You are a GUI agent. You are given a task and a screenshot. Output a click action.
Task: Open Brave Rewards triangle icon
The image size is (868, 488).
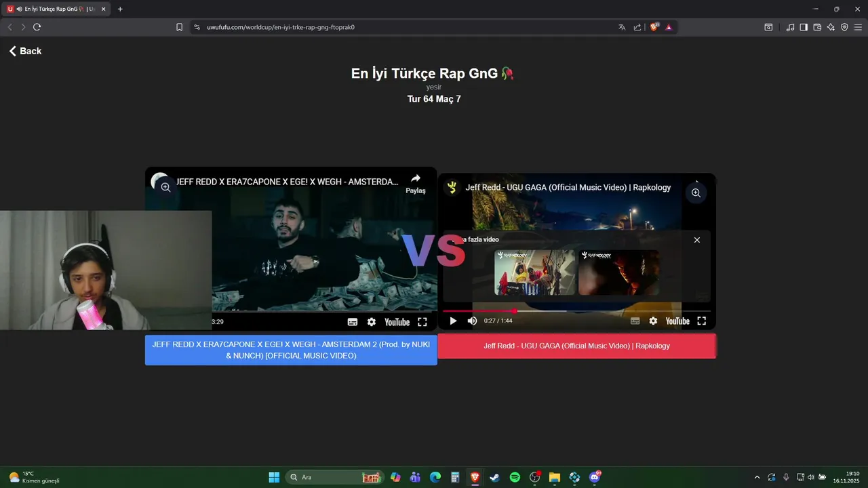(x=669, y=27)
